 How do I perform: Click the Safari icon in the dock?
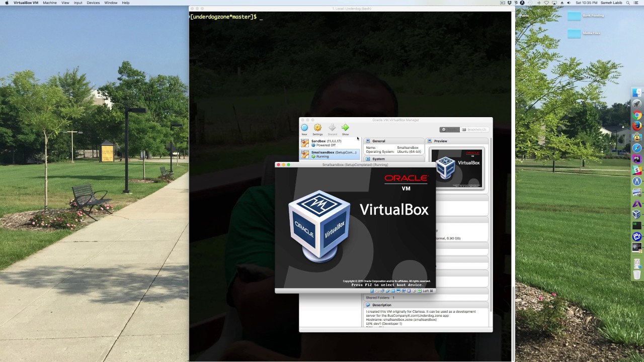[x=637, y=148]
